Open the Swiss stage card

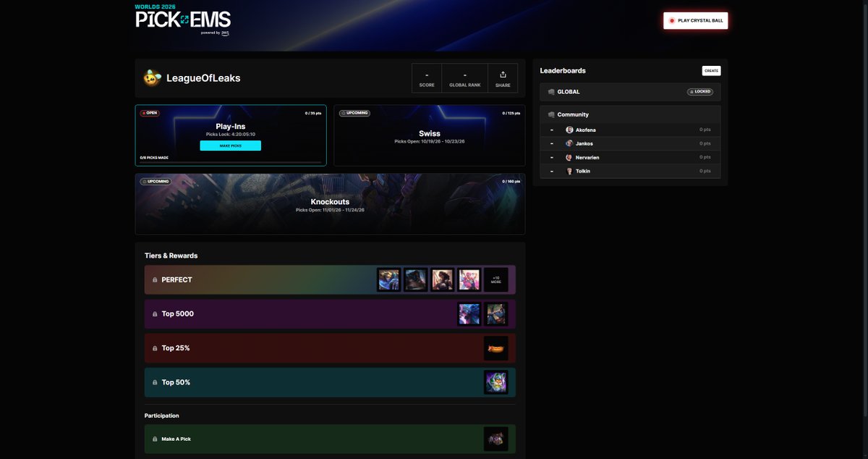pyautogui.click(x=430, y=135)
